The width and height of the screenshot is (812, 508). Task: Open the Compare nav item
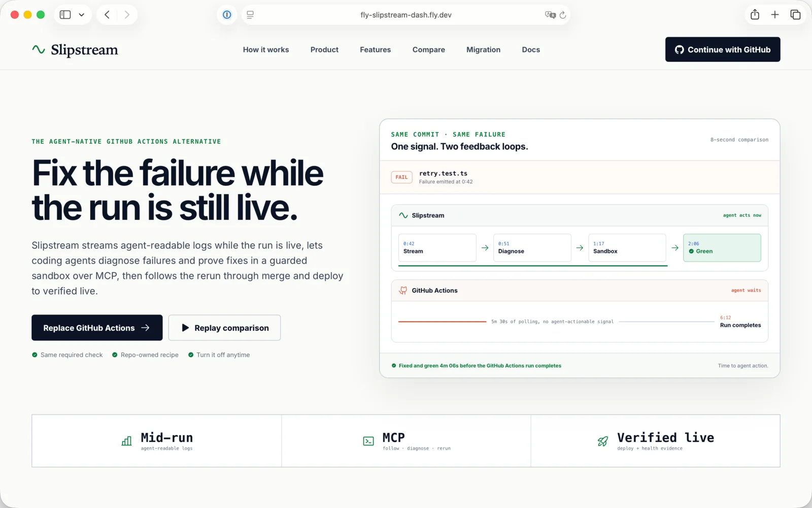(429, 50)
